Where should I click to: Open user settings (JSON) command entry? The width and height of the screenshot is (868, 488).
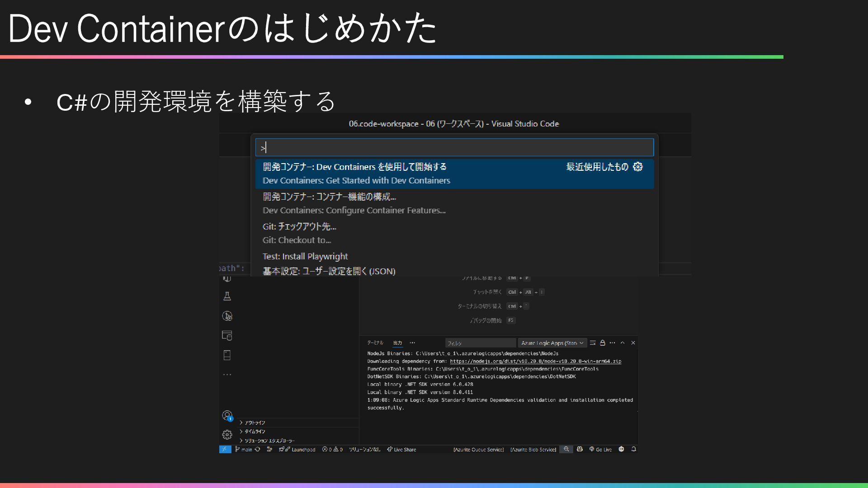454,271
